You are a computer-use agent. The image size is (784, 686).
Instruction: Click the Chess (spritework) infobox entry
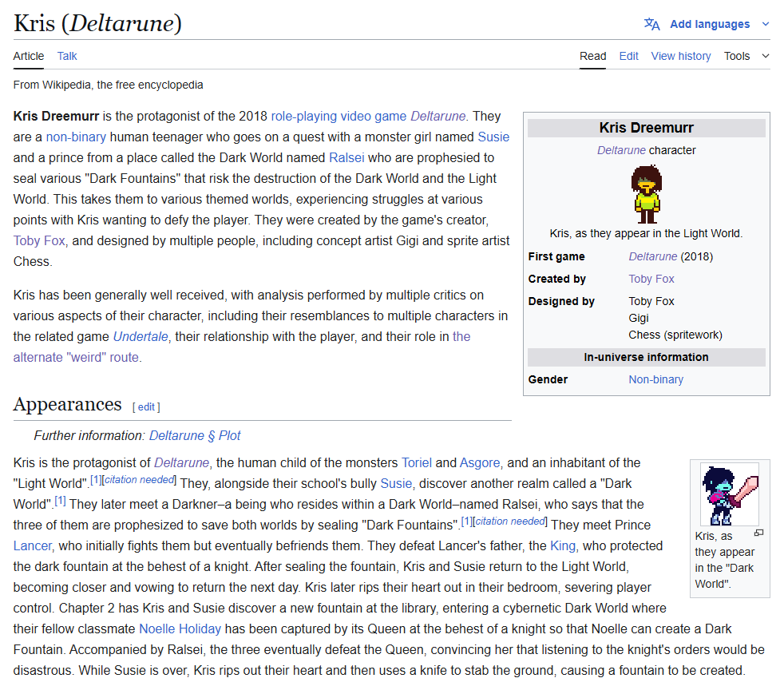pos(675,335)
